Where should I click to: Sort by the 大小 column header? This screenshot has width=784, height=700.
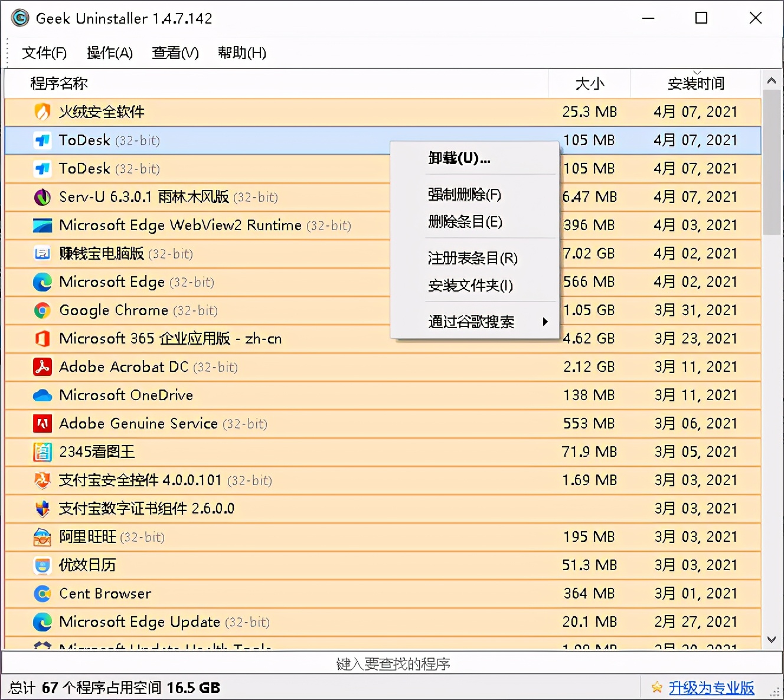coord(590,83)
